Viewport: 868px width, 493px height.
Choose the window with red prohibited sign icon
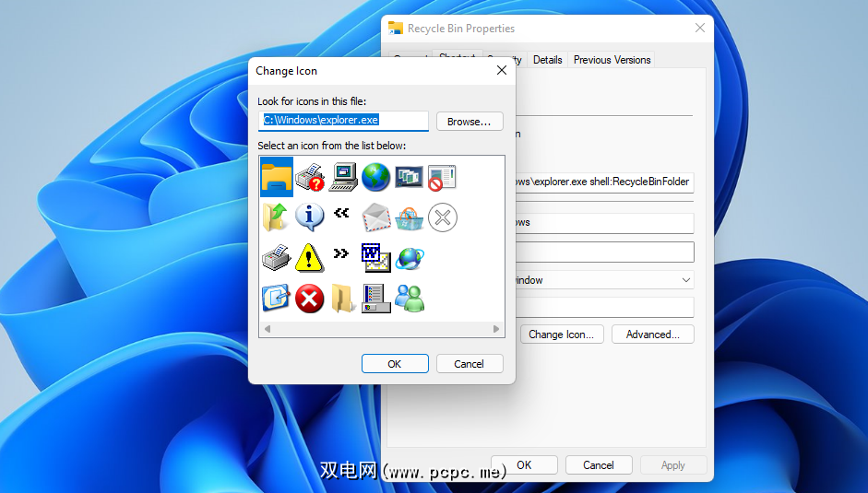point(443,177)
